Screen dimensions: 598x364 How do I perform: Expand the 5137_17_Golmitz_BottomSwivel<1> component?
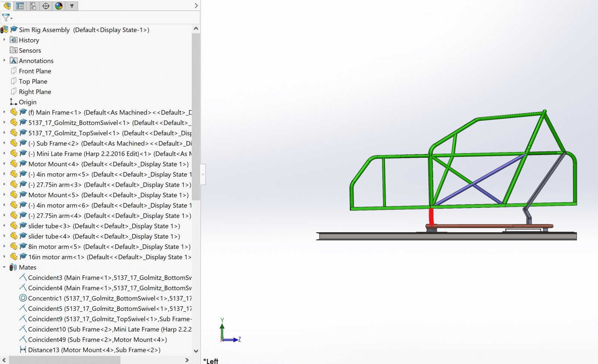point(4,122)
